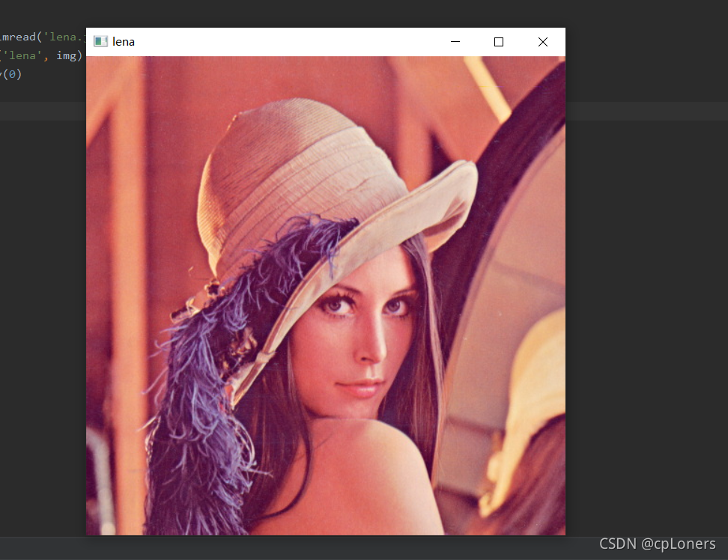Click the displayed lena image
Screen dimensions: 728x560
326,296
